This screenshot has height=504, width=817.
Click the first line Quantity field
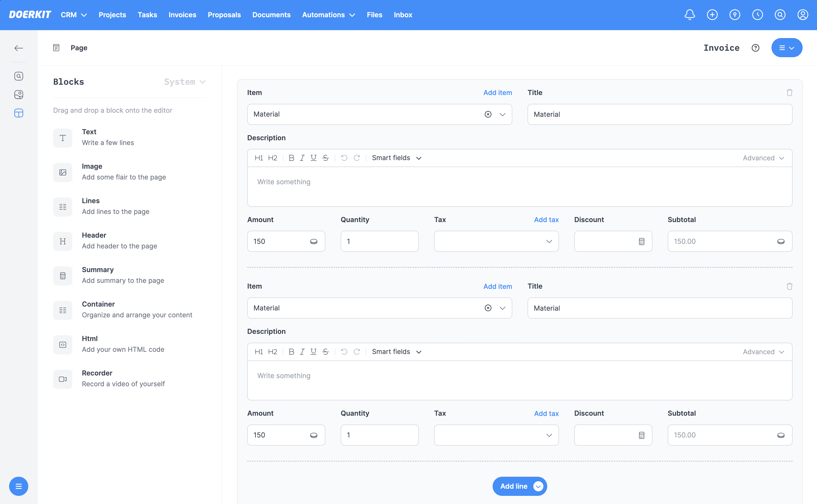(379, 241)
